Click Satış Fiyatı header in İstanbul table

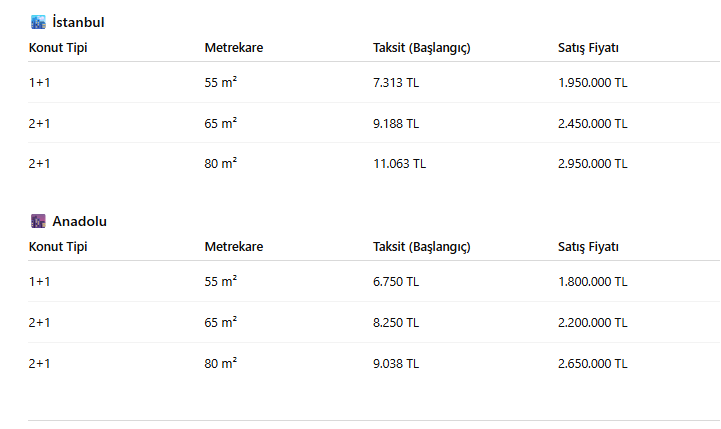tap(588, 48)
